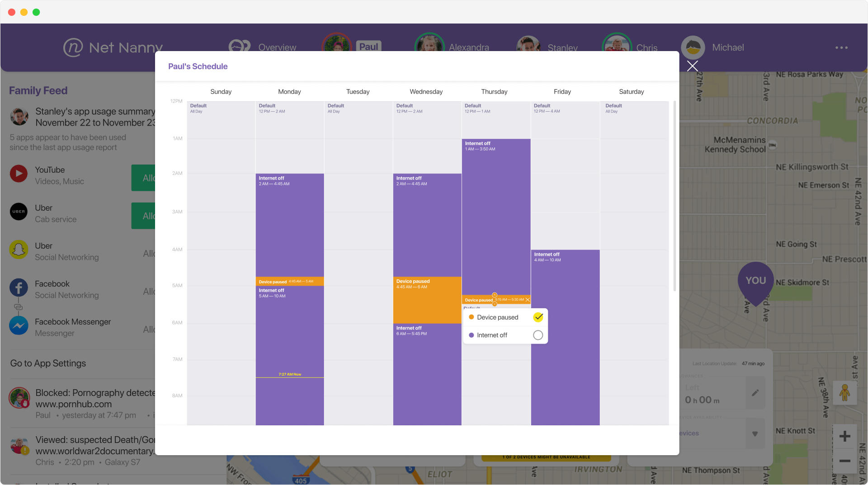Select Monday Device paused 4:45 AM — 5 AM block

pos(290,281)
